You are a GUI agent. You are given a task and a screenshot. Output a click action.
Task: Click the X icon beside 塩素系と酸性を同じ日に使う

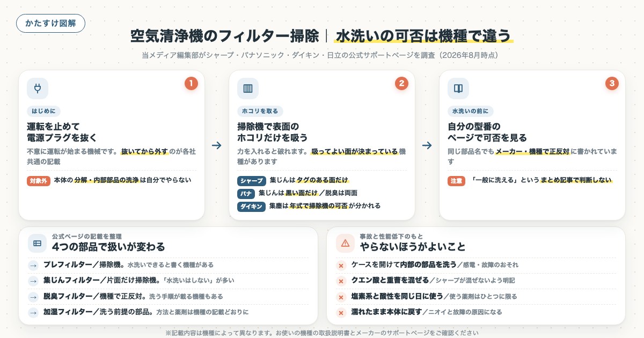click(x=341, y=297)
